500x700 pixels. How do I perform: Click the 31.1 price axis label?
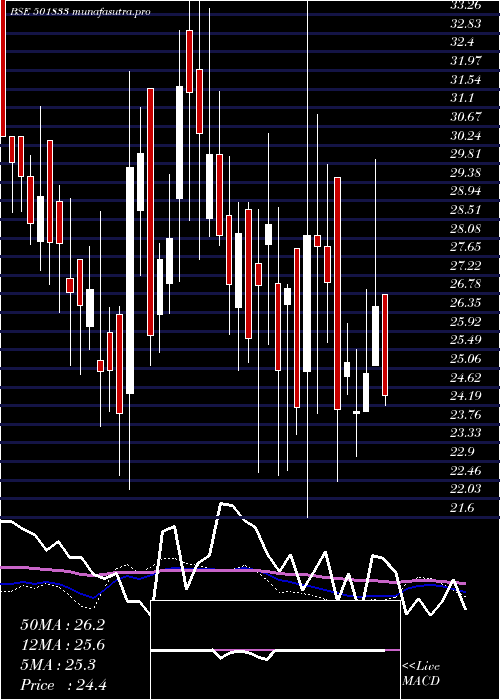pos(464,98)
